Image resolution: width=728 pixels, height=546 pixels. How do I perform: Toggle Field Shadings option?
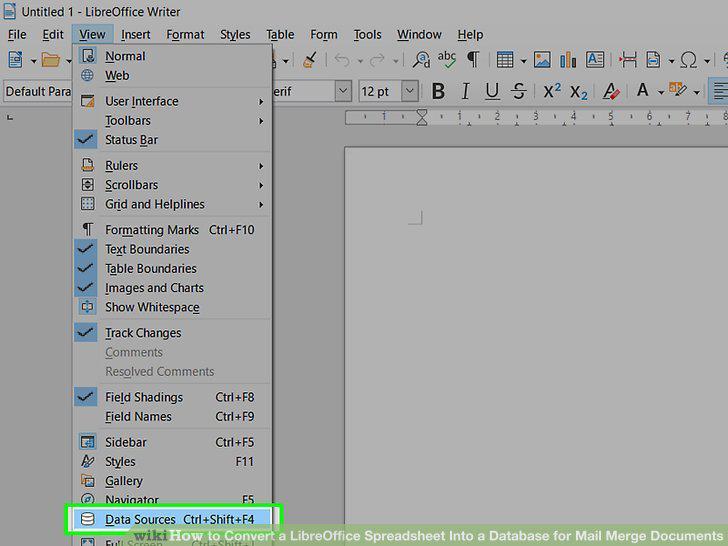[172, 397]
